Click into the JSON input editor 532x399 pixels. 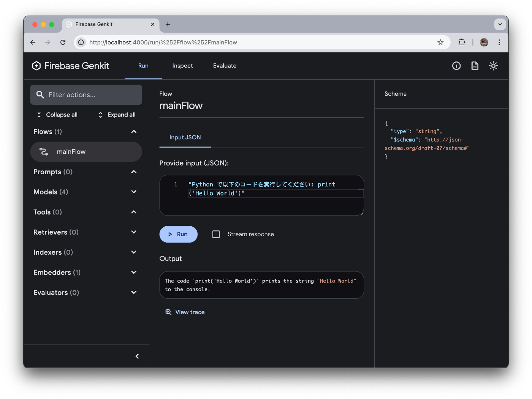coord(262,195)
